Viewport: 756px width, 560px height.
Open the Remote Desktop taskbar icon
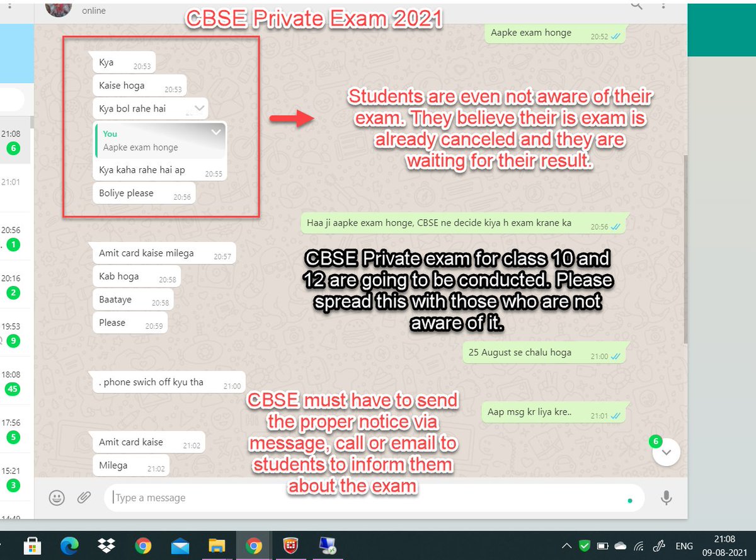point(328,546)
